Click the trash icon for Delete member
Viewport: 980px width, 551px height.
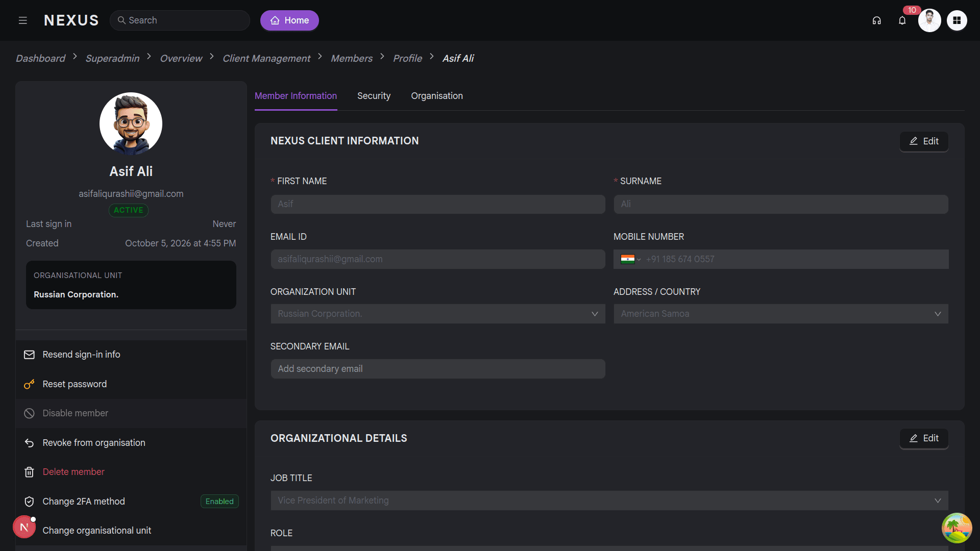pyautogui.click(x=29, y=472)
